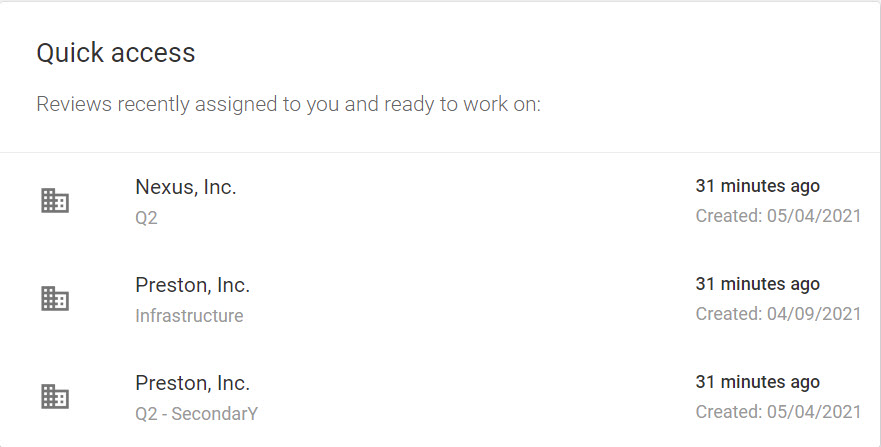Open Preston, Inc. title above Infrastructure
The width and height of the screenshot is (881, 447).
click(192, 285)
